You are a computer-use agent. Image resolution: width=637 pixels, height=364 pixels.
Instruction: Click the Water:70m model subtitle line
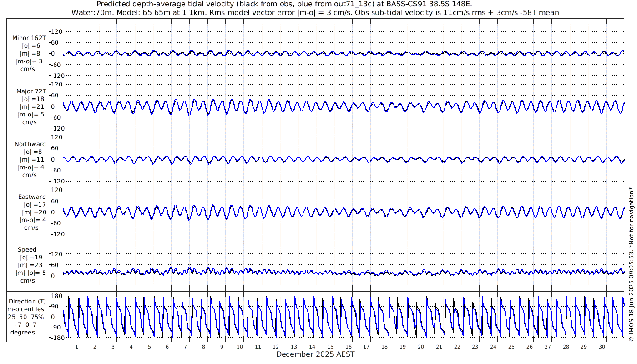(315, 13)
